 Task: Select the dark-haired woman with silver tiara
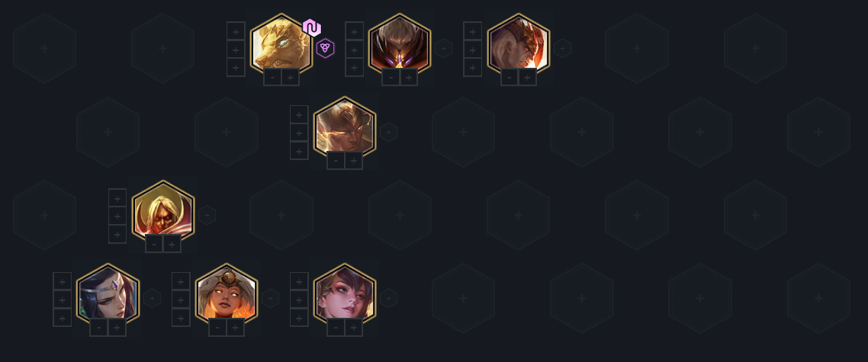(x=108, y=296)
